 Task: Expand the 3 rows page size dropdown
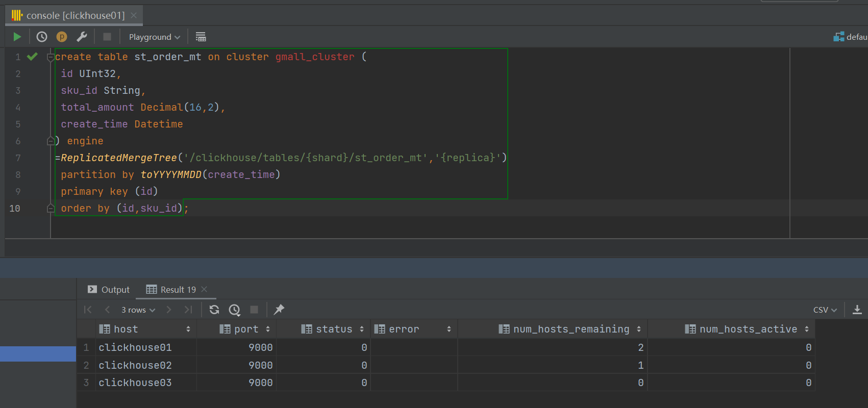(x=138, y=310)
